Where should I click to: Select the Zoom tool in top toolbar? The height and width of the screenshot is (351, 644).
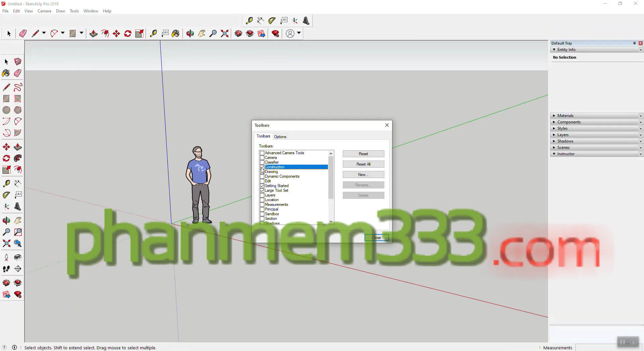[x=213, y=34]
